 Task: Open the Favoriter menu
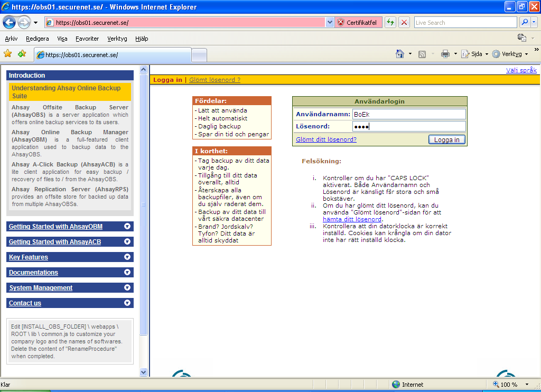tap(87, 39)
